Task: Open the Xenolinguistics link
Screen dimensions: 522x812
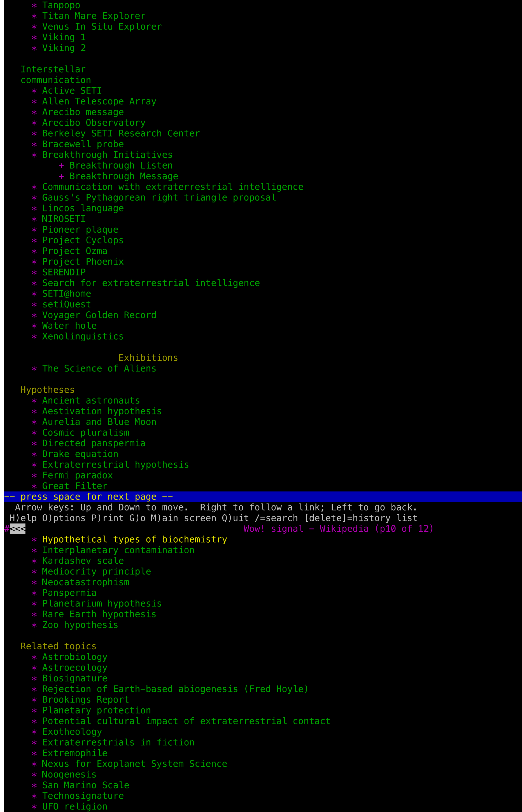Action: [83, 336]
